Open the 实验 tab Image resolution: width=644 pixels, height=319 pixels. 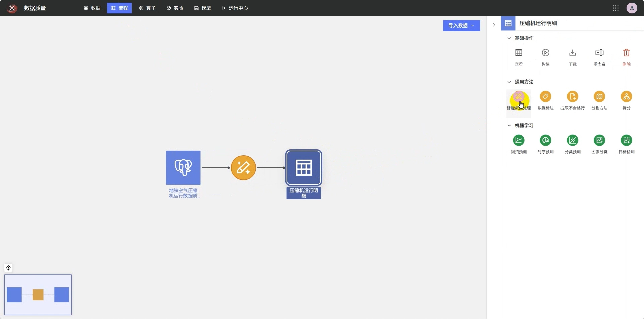click(x=175, y=8)
